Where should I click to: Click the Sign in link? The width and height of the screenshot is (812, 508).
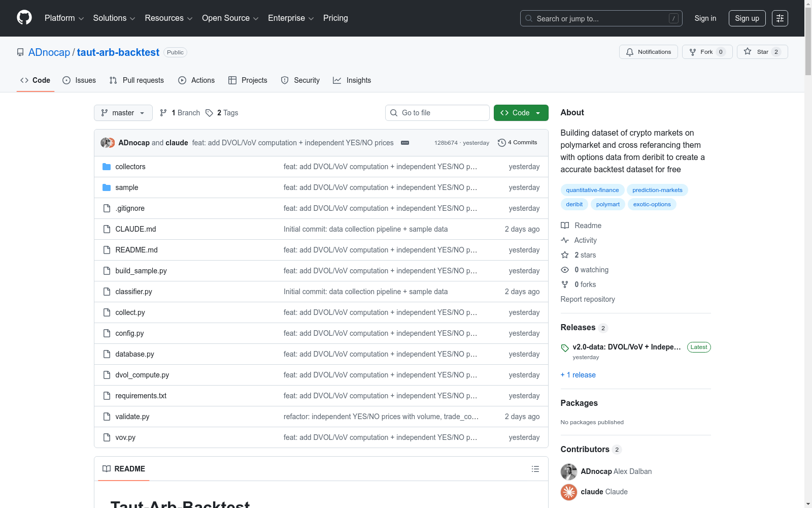point(705,18)
